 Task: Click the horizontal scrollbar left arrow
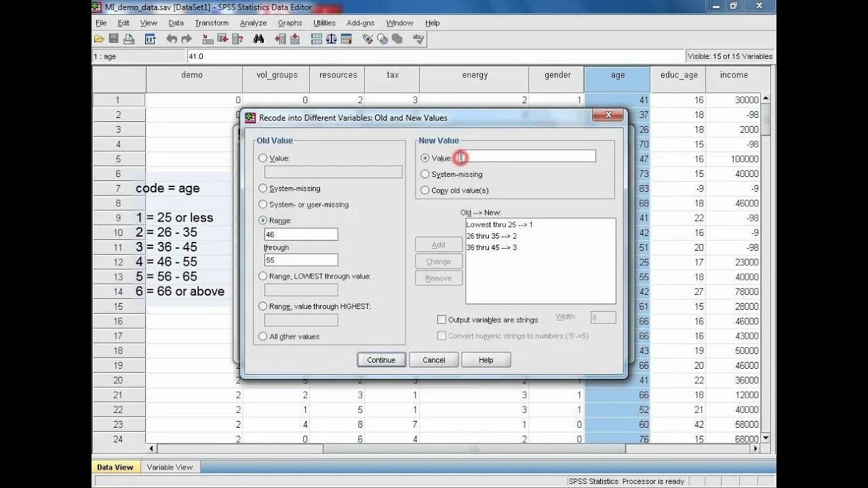click(152, 449)
